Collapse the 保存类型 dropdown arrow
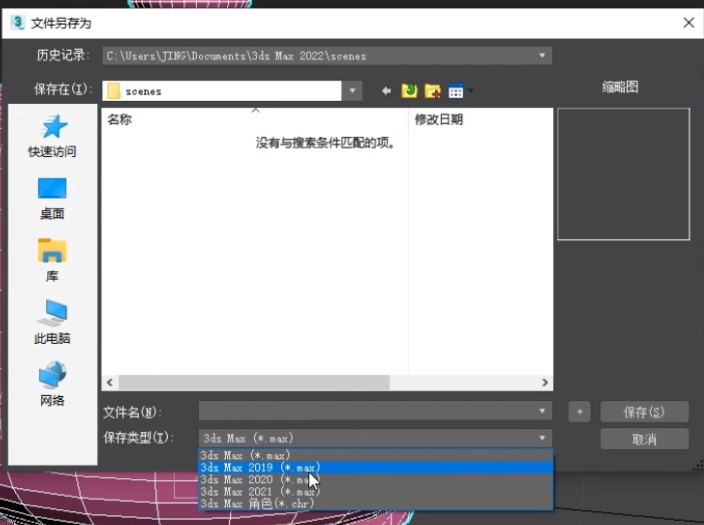 pos(542,438)
